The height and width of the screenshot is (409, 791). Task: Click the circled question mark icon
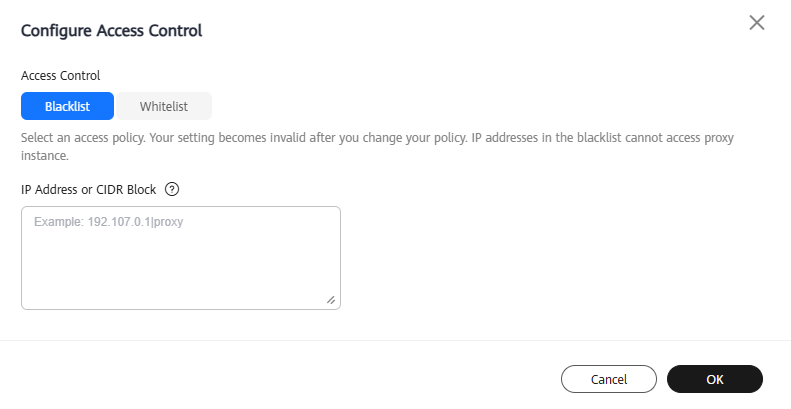[172, 190]
